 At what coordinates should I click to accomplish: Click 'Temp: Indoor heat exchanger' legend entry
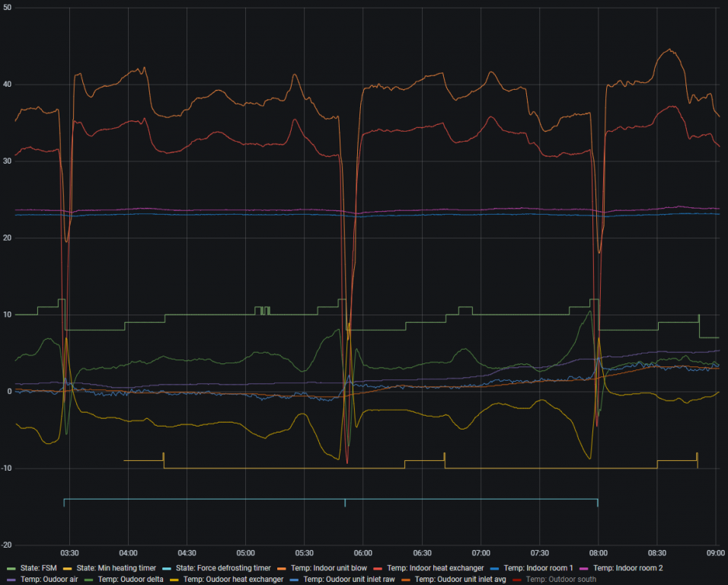435,568
